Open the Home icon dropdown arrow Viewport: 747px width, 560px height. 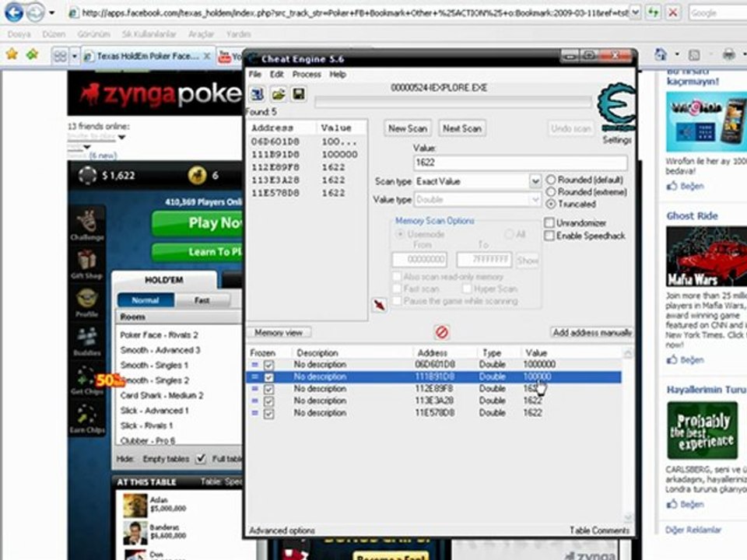pos(676,54)
